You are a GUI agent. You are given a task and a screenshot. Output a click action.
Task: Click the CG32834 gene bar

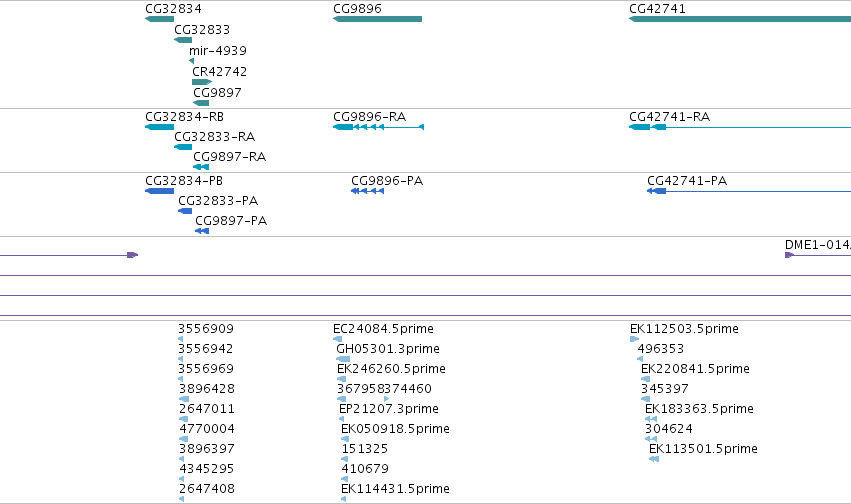point(160,20)
